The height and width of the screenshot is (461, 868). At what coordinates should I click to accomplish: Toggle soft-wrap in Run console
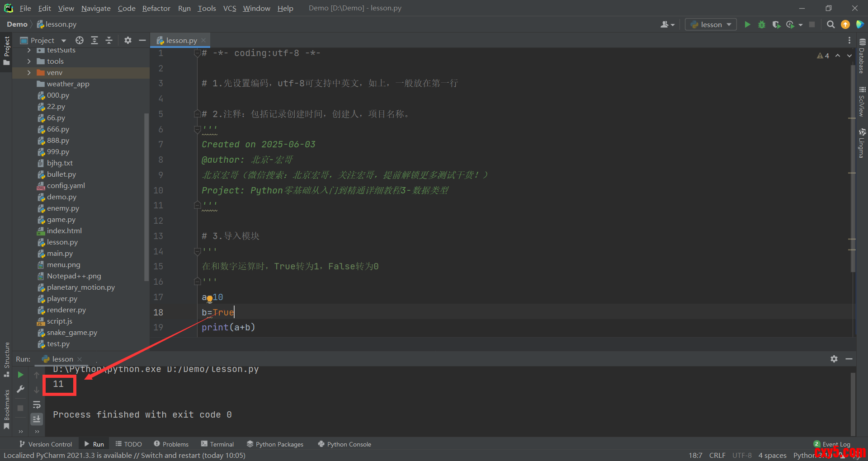pyautogui.click(x=37, y=405)
